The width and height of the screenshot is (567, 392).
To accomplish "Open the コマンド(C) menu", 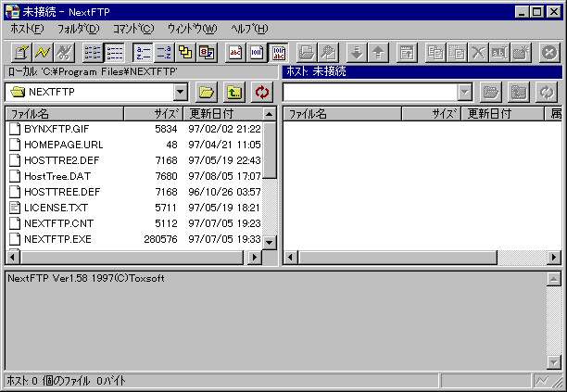I will [133, 29].
